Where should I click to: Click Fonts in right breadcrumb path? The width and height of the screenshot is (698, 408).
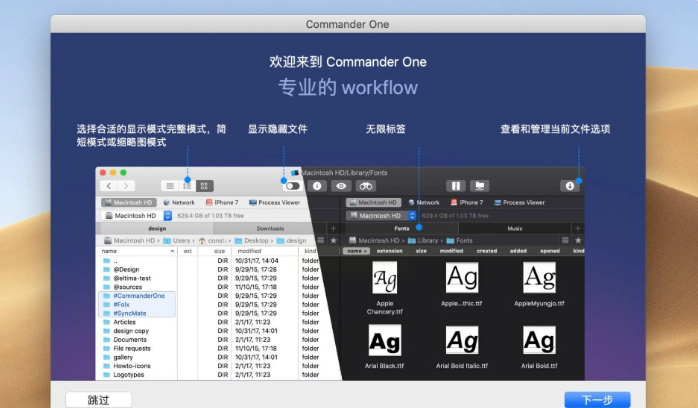(460, 241)
